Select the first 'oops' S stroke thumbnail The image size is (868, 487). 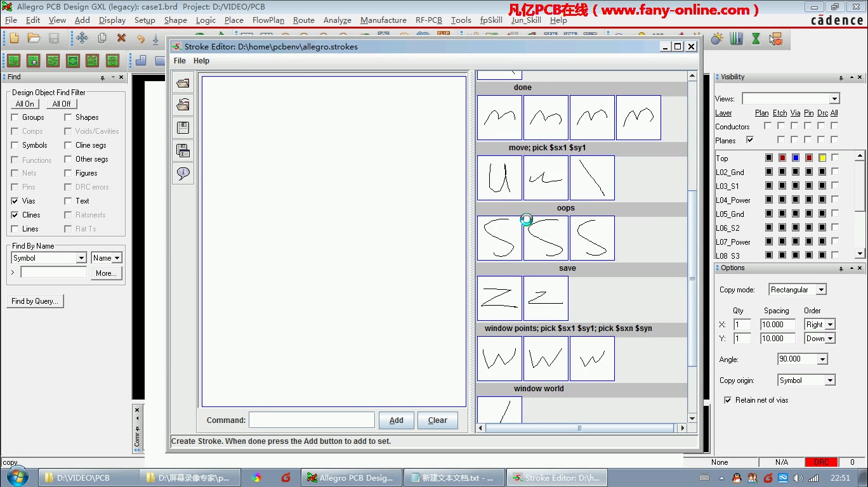tap(499, 238)
